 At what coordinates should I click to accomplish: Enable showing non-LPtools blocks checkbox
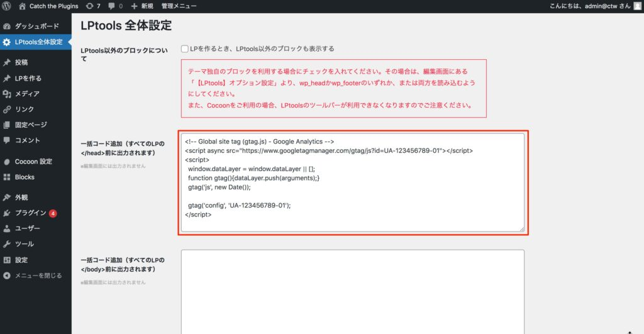point(185,49)
